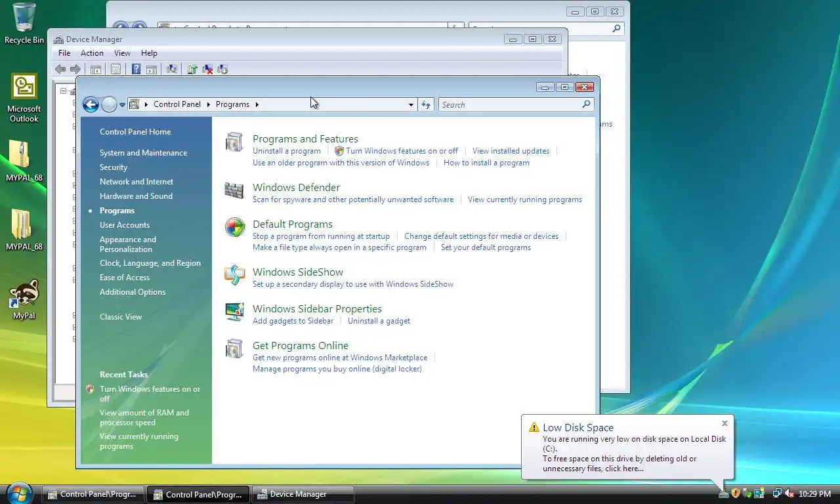Screen dimensions: 840x504
Task: Click Turn Windows features on or off under Recent Tasks
Action: click(x=150, y=394)
